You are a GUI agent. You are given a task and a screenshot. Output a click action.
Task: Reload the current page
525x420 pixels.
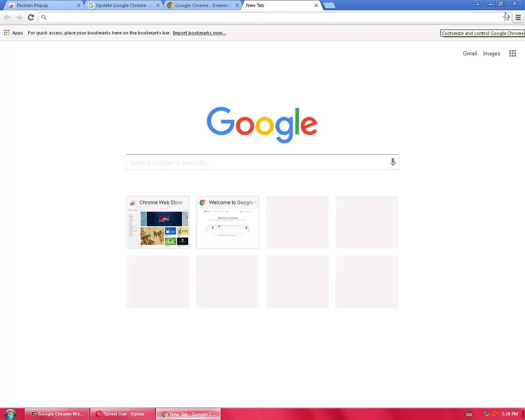click(x=31, y=17)
